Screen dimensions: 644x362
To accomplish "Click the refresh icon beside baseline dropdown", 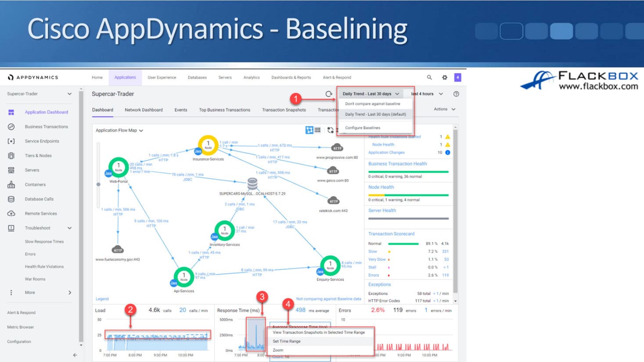I will pos(329,94).
